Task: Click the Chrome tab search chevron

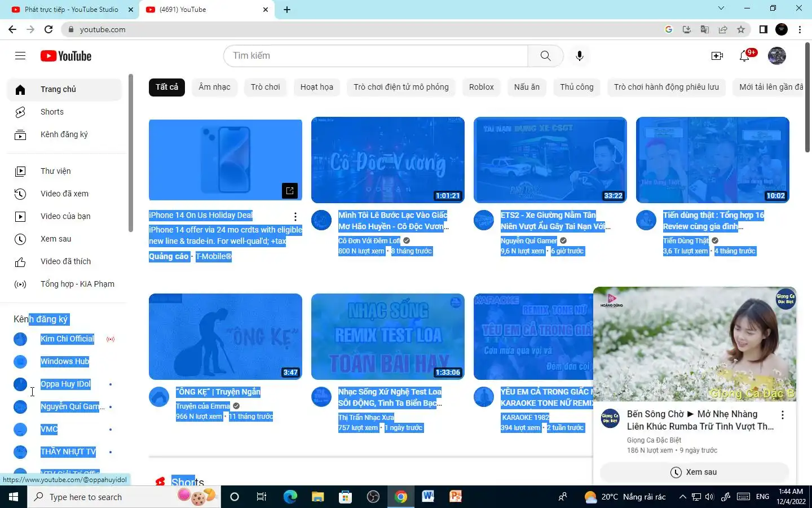Action: [x=721, y=8]
